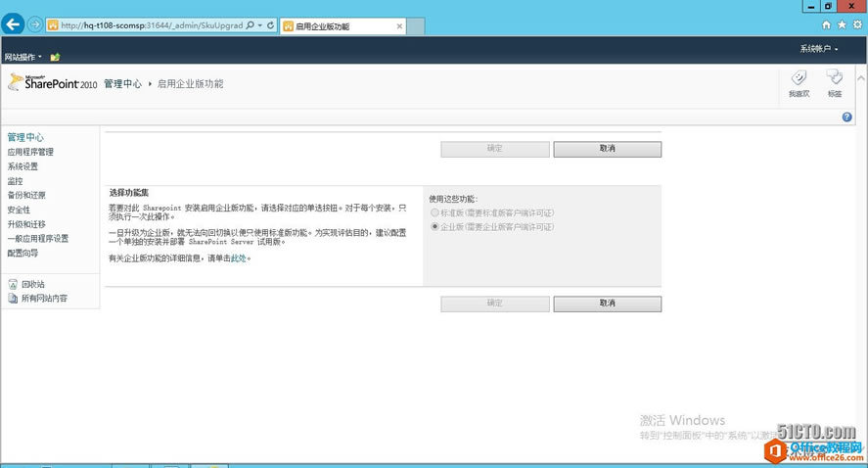
Task: Open browser home page icon
Action: coord(826,24)
